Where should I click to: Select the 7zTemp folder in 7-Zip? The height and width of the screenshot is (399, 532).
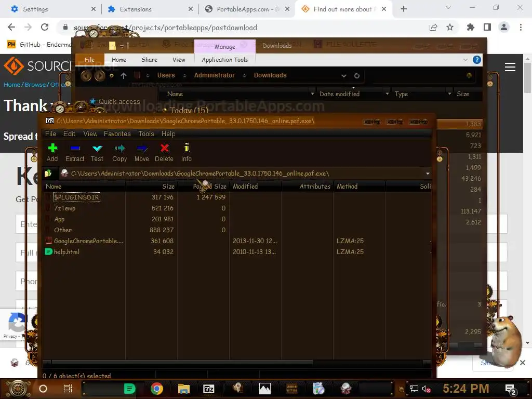coord(64,208)
